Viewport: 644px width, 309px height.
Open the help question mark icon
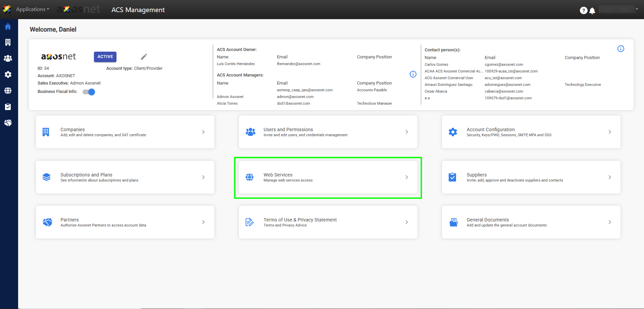click(x=583, y=10)
